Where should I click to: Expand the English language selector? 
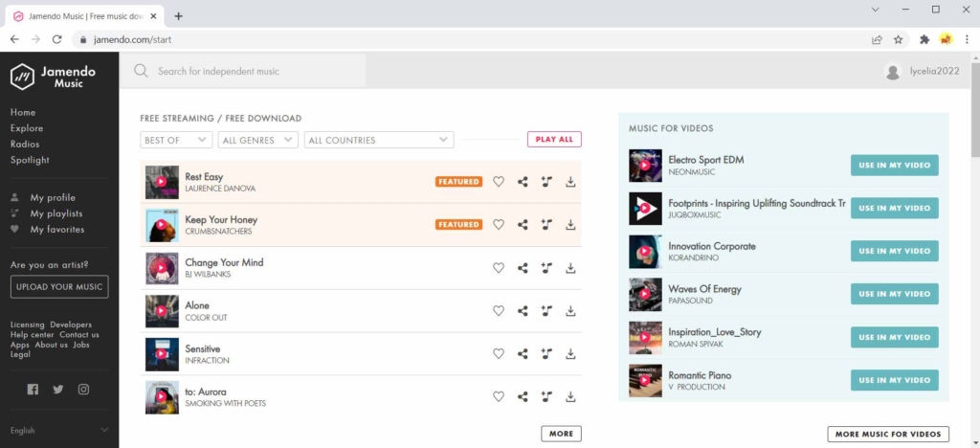pyautogui.click(x=59, y=431)
